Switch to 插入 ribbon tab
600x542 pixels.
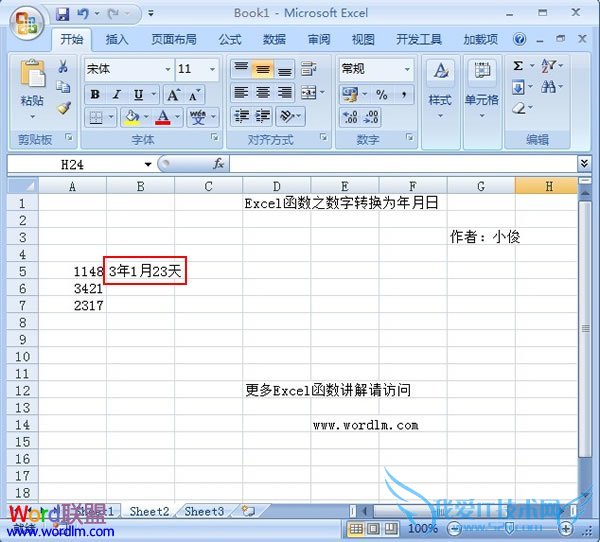pyautogui.click(x=117, y=39)
